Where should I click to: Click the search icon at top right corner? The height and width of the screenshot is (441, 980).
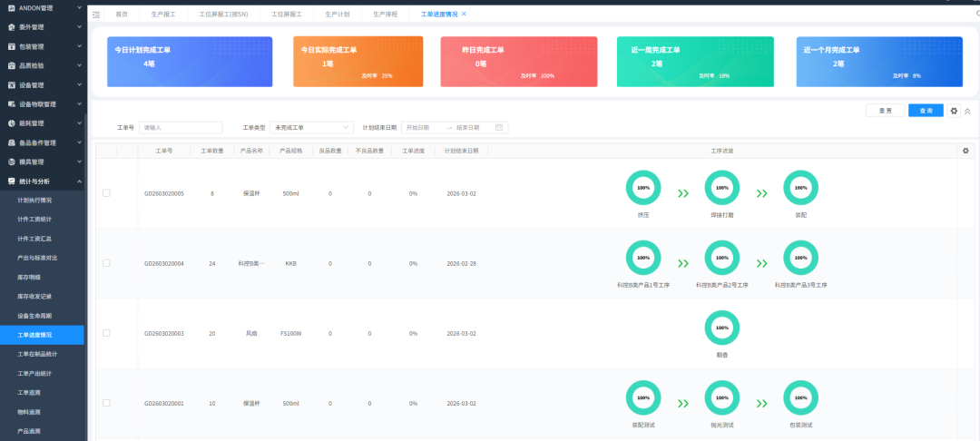click(x=976, y=14)
